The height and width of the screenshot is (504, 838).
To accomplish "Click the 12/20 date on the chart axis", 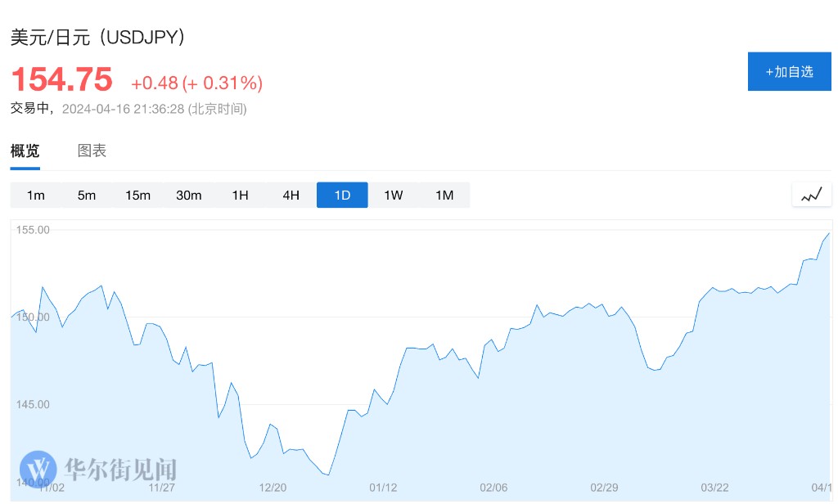I will [273, 488].
